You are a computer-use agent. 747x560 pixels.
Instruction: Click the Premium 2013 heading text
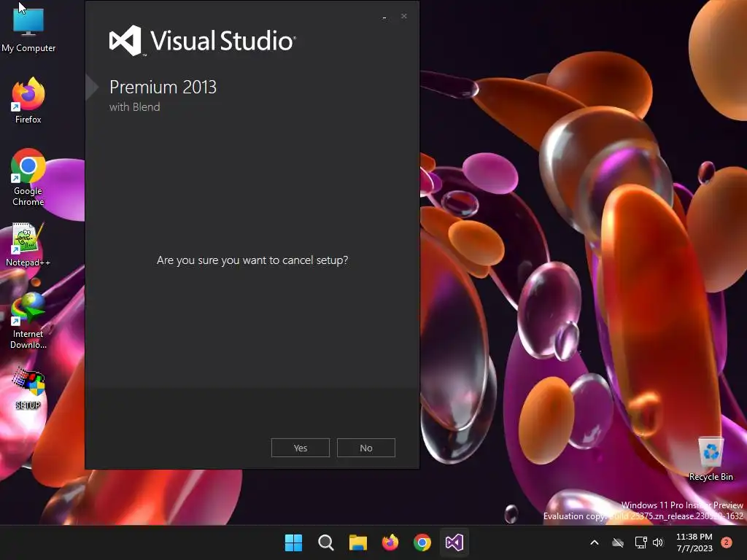point(163,87)
